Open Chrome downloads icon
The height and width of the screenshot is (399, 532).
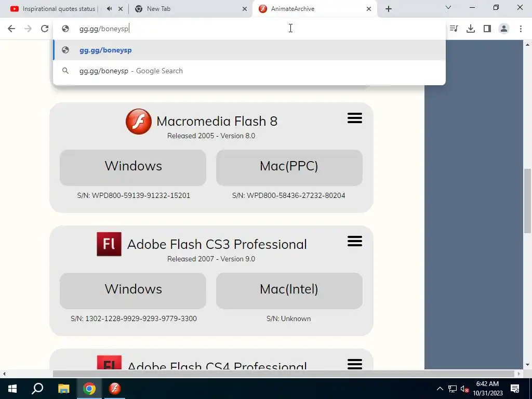click(471, 29)
